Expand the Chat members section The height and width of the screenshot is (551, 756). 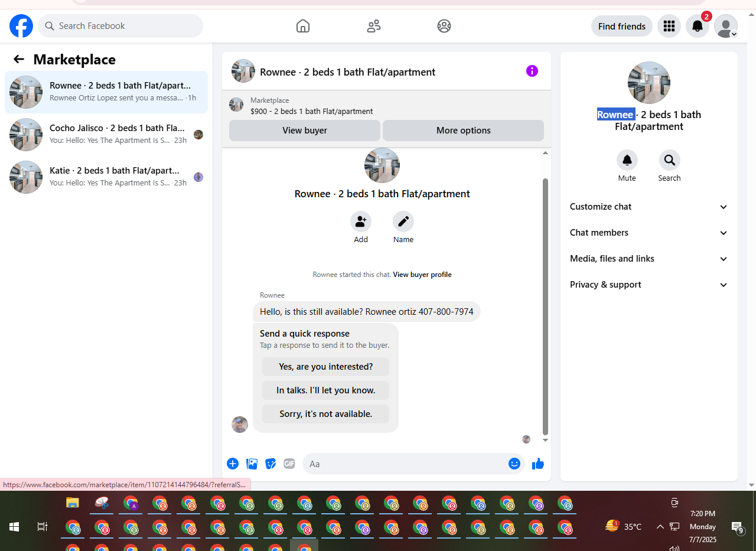[649, 233]
